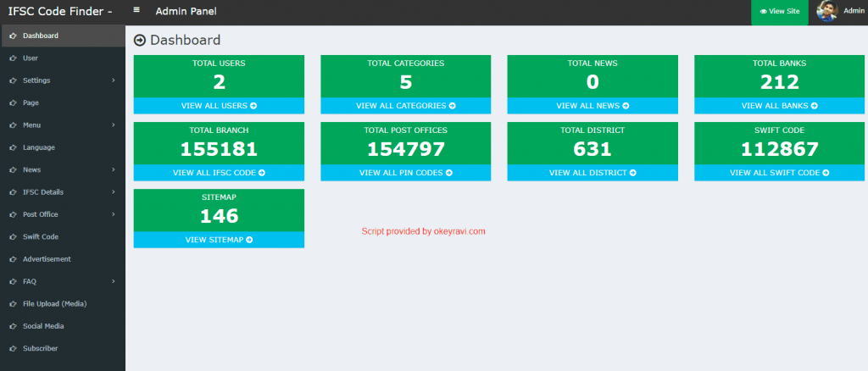Click the Total Banks count 212
868x371 pixels.
click(x=780, y=82)
